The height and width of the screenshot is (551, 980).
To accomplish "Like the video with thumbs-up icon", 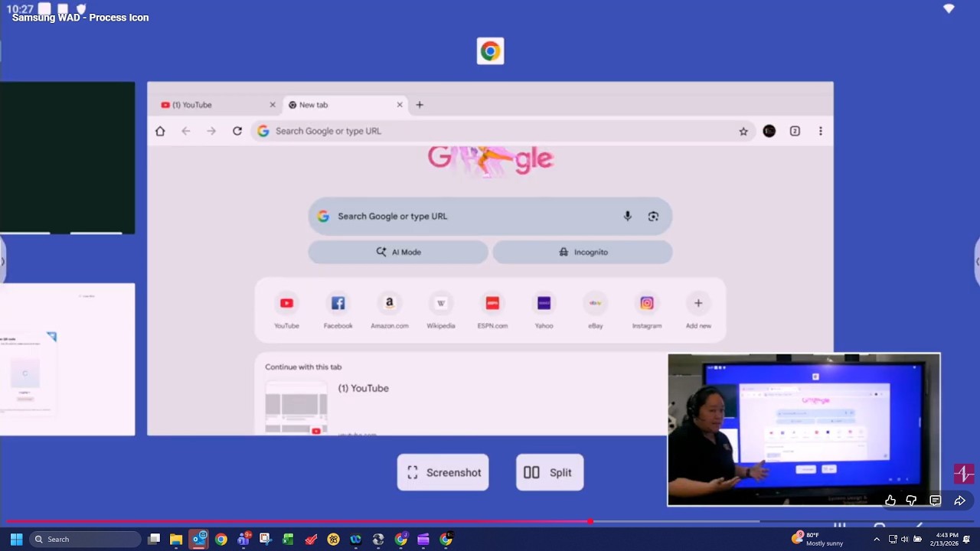I will point(890,500).
